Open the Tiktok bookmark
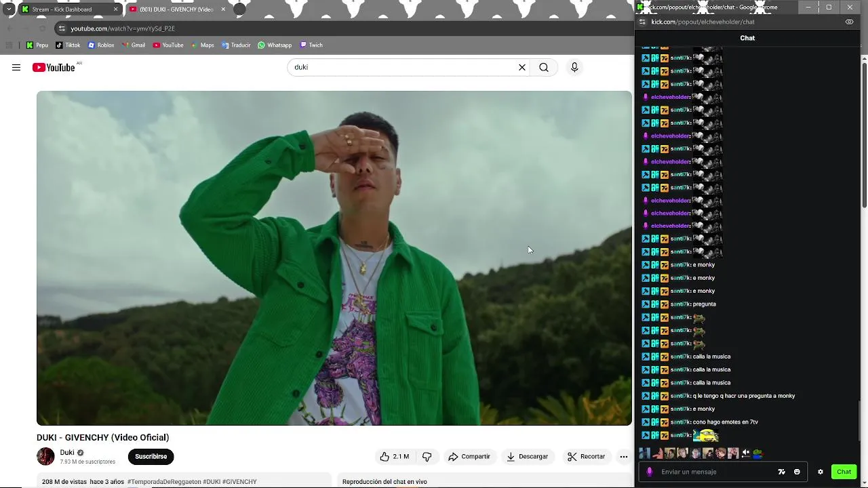The image size is (868, 488). point(68,45)
